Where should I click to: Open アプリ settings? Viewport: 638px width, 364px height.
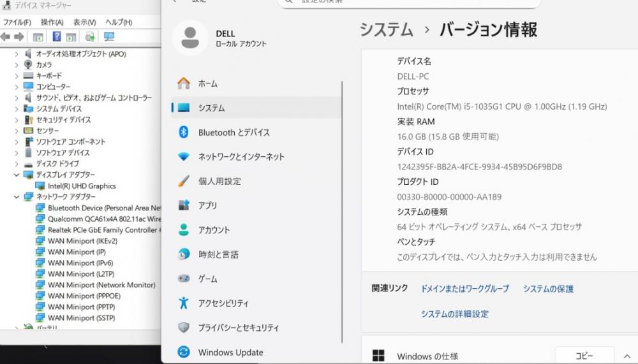click(256, 205)
